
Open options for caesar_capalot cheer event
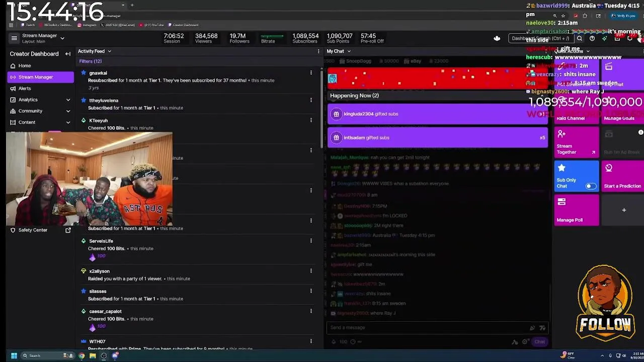(x=311, y=311)
